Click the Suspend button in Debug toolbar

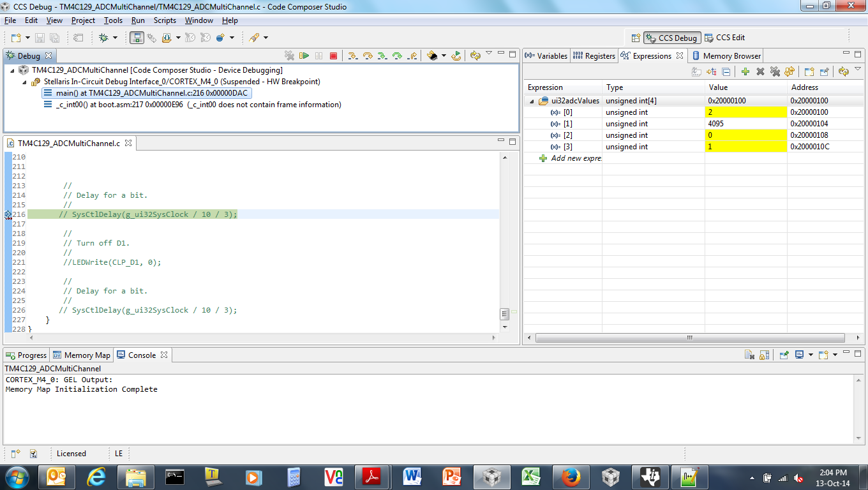[x=319, y=56]
